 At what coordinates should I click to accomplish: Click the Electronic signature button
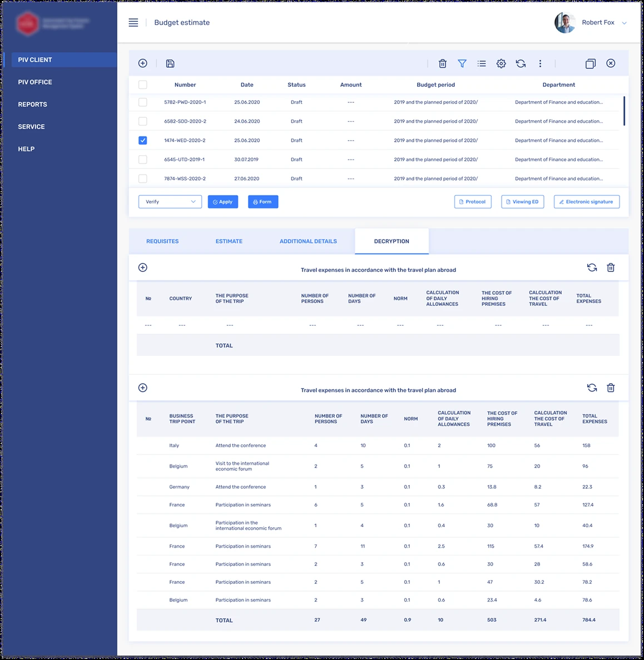click(x=586, y=202)
